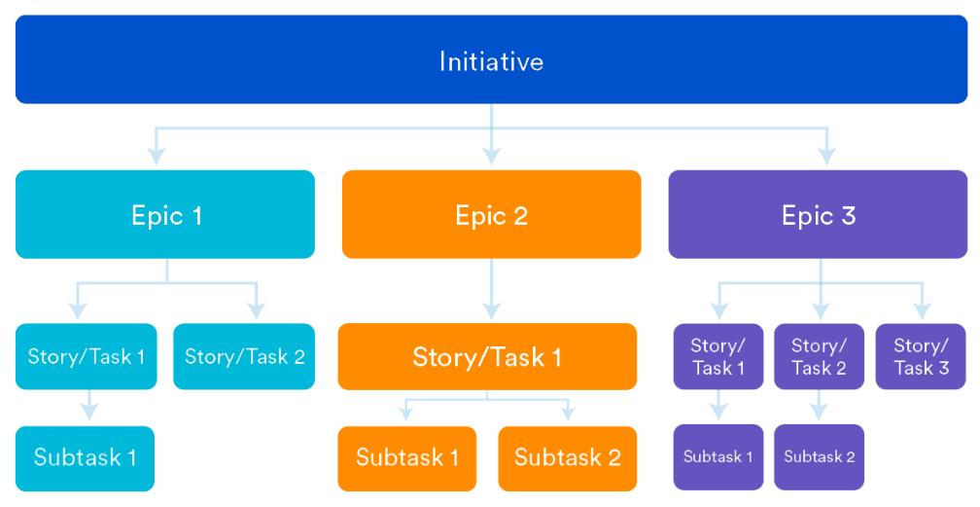The width and height of the screenshot is (980, 507).
Task: Click purple Subtask 2 box
Action: pos(819,457)
